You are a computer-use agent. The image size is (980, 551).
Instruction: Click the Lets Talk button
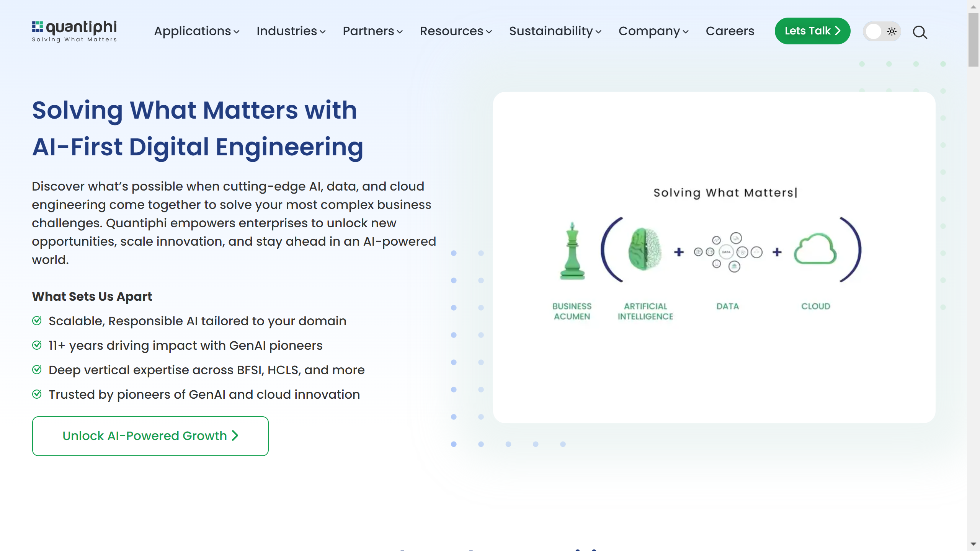click(x=812, y=31)
